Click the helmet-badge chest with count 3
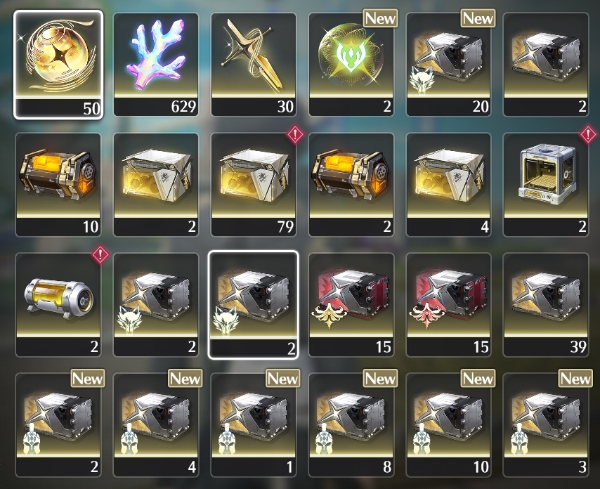Image resolution: width=600 pixels, height=489 pixels. [x=546, y=425]
